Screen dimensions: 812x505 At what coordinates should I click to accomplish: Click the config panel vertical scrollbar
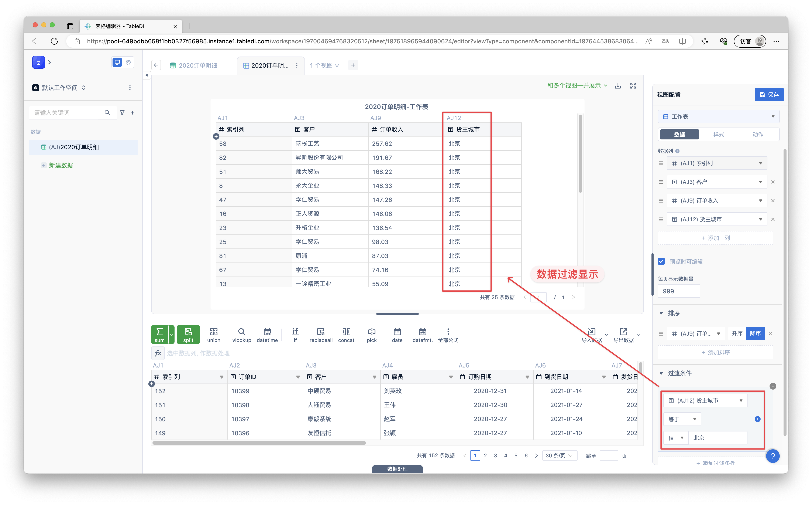(785, 292)
